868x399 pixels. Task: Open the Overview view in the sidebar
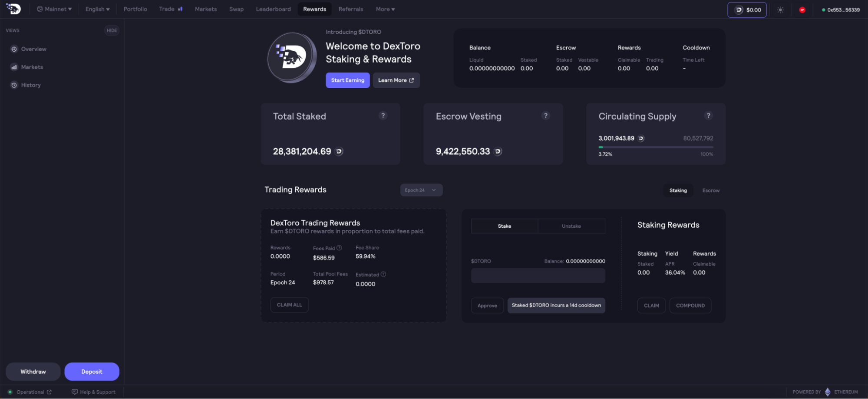coord(33,49)
